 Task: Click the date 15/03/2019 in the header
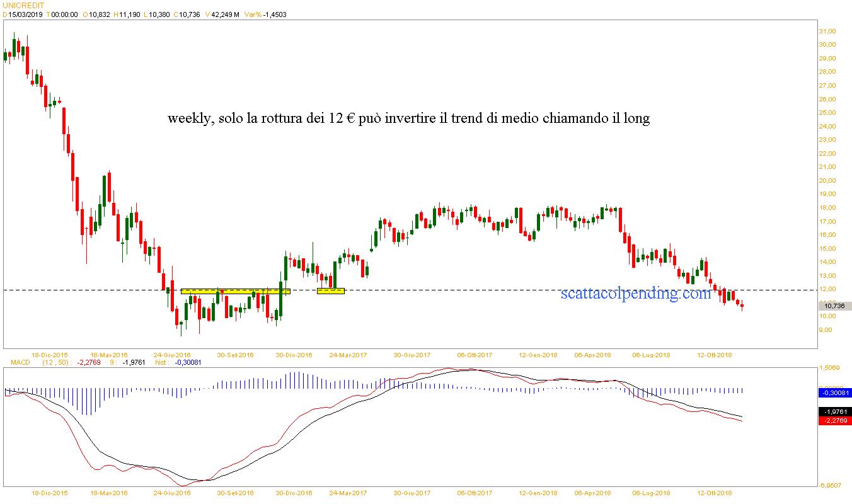(26, 14)
